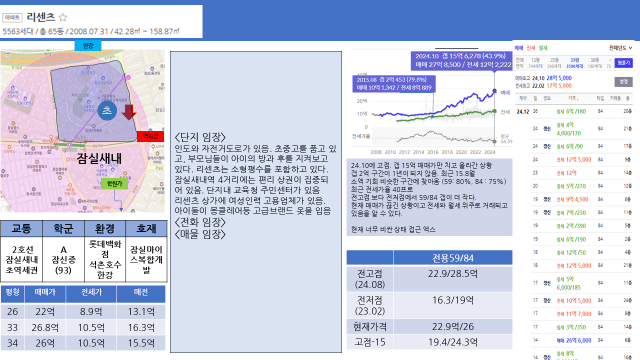The width and height of the screenshot is (640, 360).
Task: Select the 월세 tab in transaction panel
Action: [543, 48]
